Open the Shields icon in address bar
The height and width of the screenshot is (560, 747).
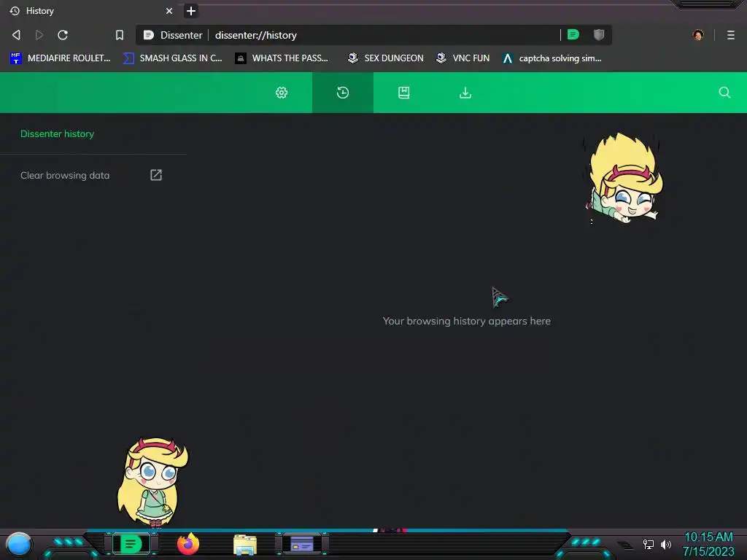[599, 34]
